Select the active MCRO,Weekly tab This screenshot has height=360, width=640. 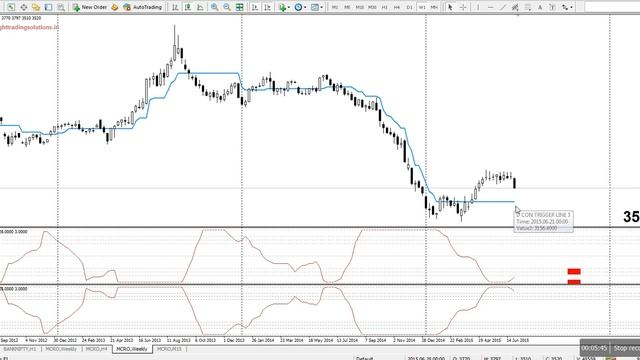(x=132, y=349)
